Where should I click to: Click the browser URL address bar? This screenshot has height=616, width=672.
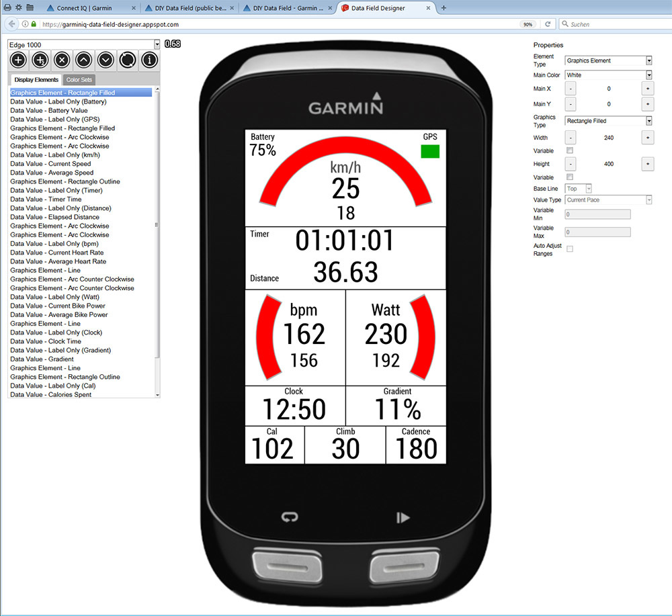(279, 24)
